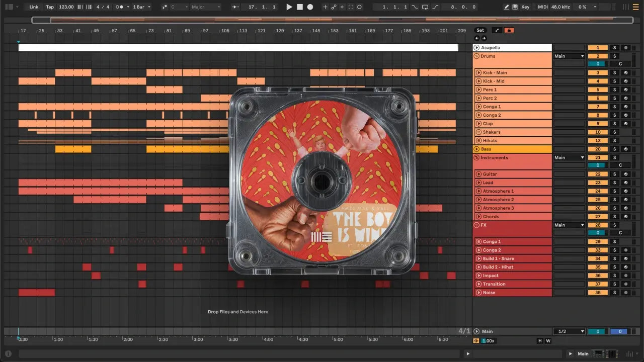
Task: Unfold the Guitar track with its arrow icon
Action: coord(478,174)
